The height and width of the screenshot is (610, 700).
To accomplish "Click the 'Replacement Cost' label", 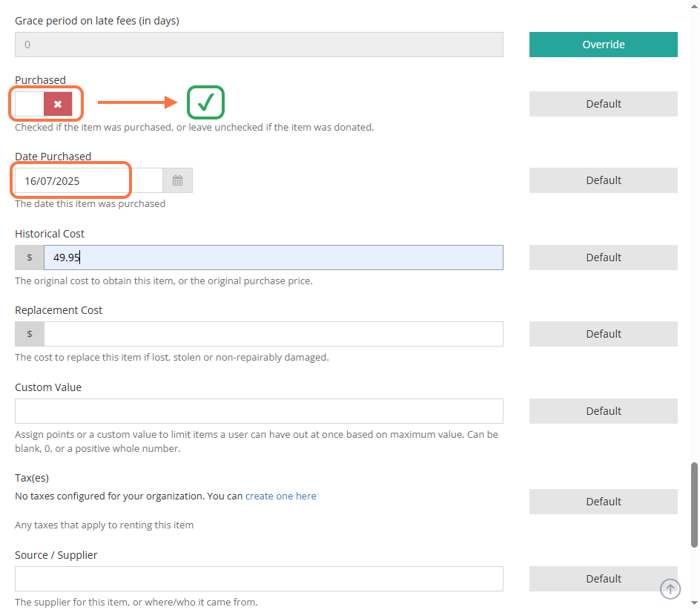I will pos(59,310).
